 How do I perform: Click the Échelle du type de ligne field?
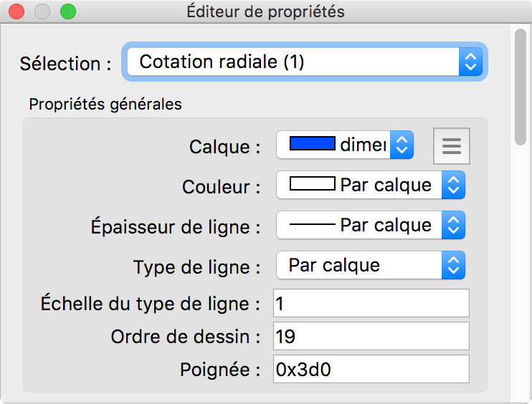pyautogui.click(x=371, y=303)
